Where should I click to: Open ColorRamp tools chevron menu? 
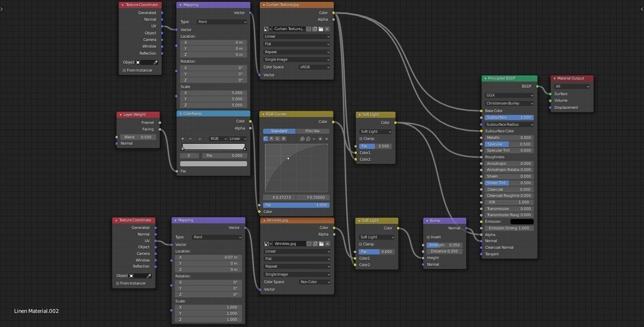[199, 139]
